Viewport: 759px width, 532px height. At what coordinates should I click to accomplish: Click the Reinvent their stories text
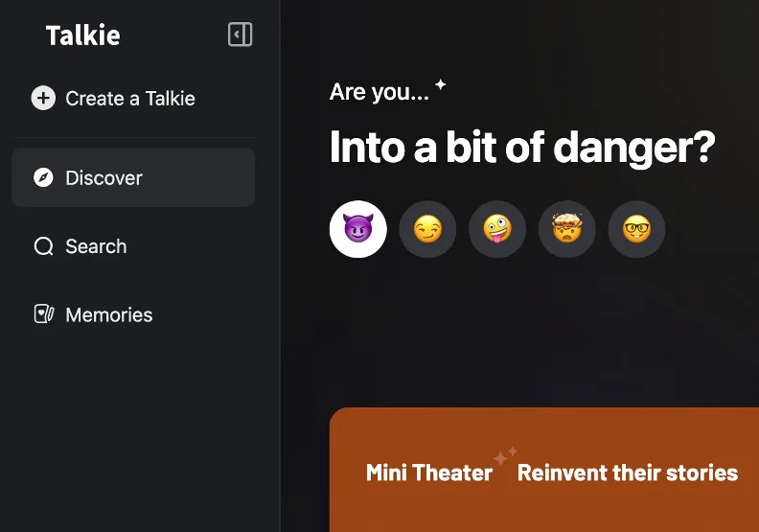(628, 473)
